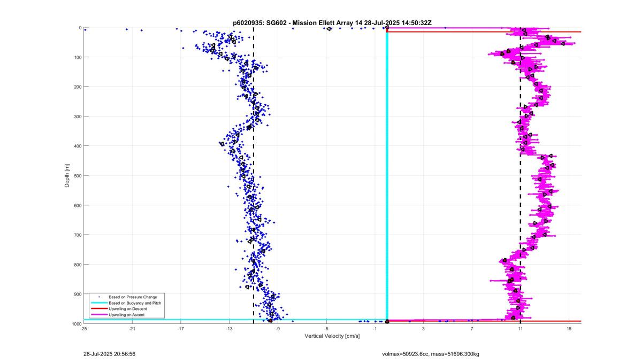Click the y-axis tick label 0
642x364 pixels.
80,28
